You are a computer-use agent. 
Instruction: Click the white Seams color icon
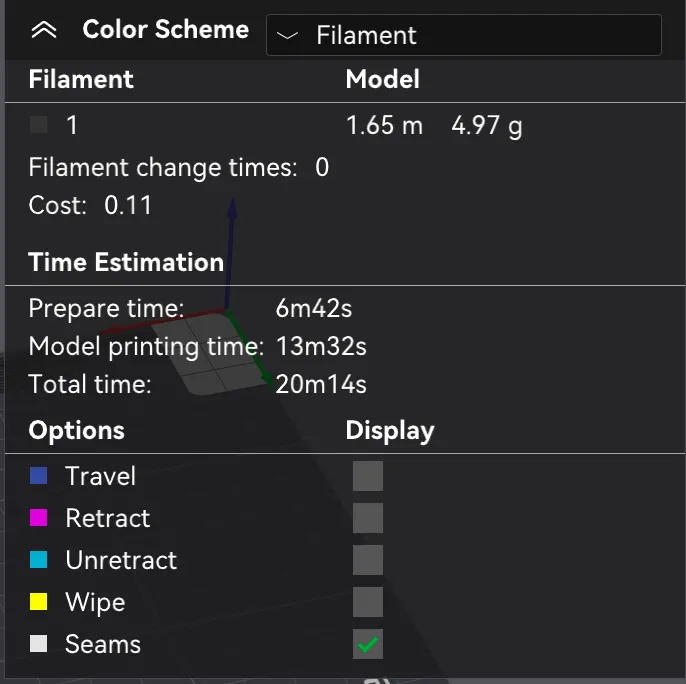[38, 644]
